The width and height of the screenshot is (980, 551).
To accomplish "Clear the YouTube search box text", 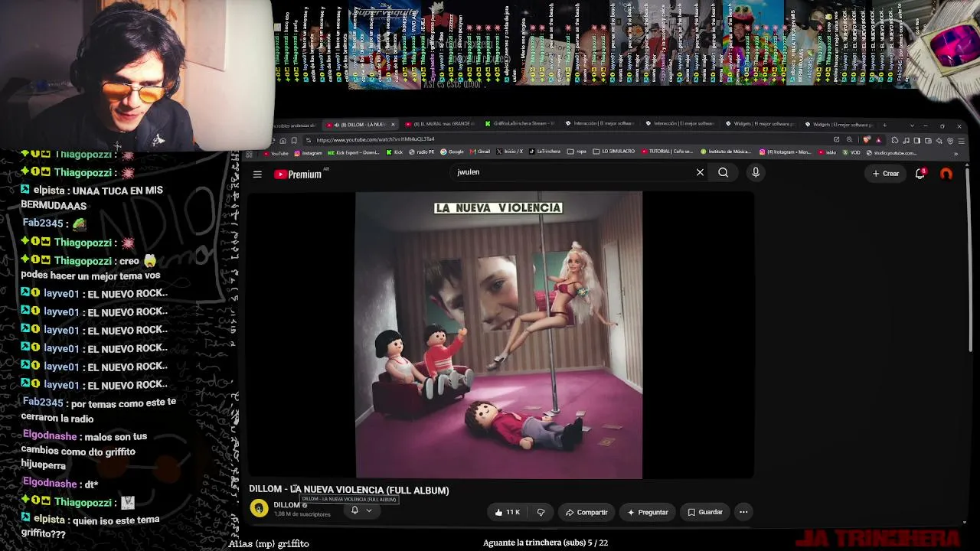I will 700,173.
